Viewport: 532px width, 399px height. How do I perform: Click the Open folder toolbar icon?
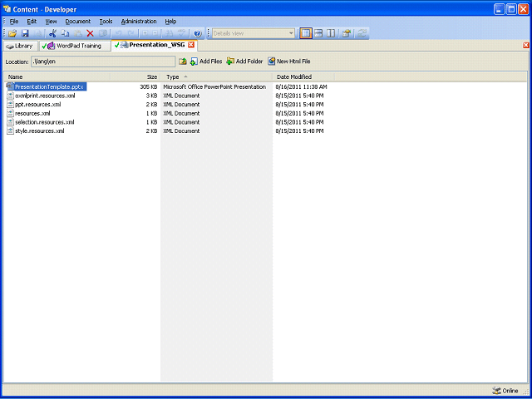[12, 33]
